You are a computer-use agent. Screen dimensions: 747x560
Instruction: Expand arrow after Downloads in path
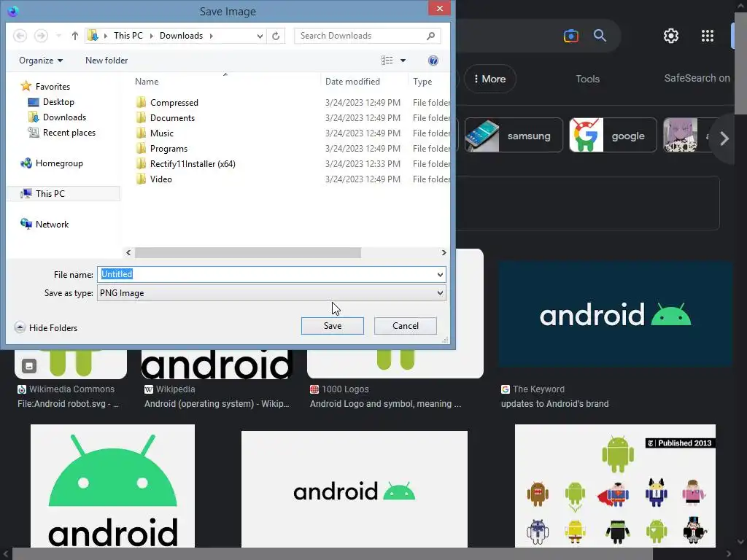tap(211, 36)
